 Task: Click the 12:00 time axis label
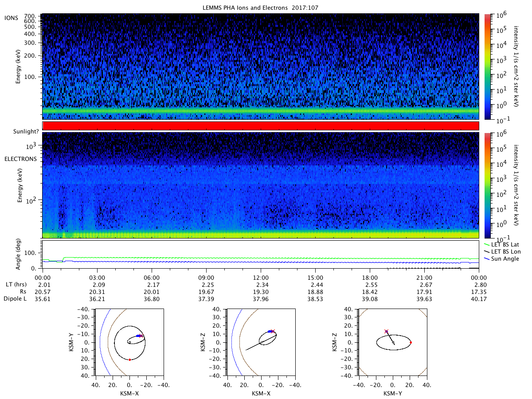pos(261,278)
